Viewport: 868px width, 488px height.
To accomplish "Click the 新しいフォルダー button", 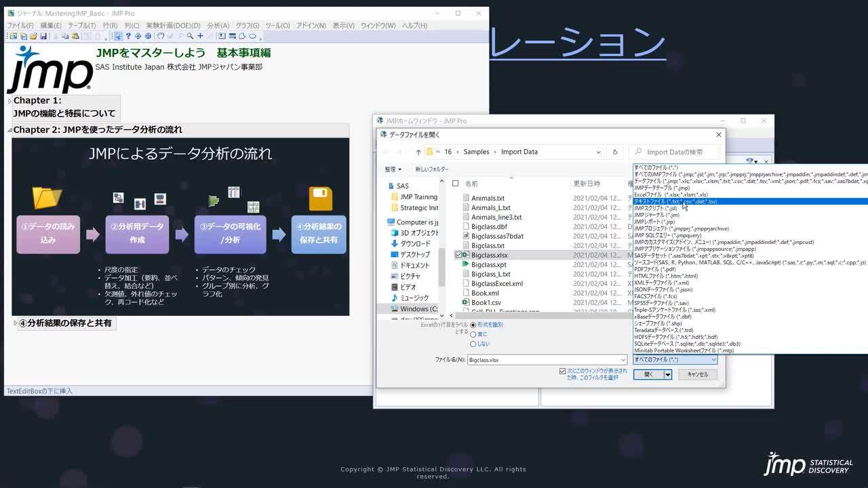I will [431, 169].
